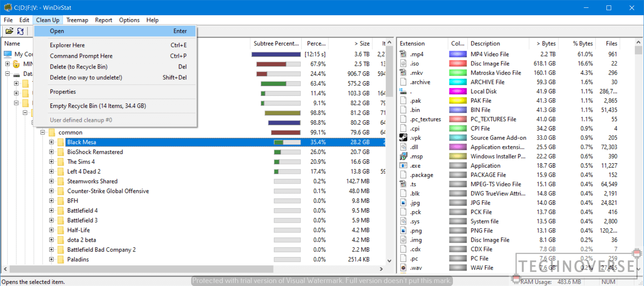
Task: Choose Delete (to Recycle Bin) menu entry
Action: coord(115,67)
